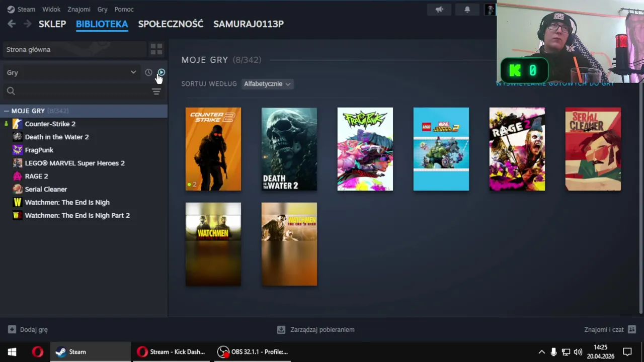The height and width of the screenshot is (362, 644).
Task: Open the Pomoc menu
Action: pos(124,9)
